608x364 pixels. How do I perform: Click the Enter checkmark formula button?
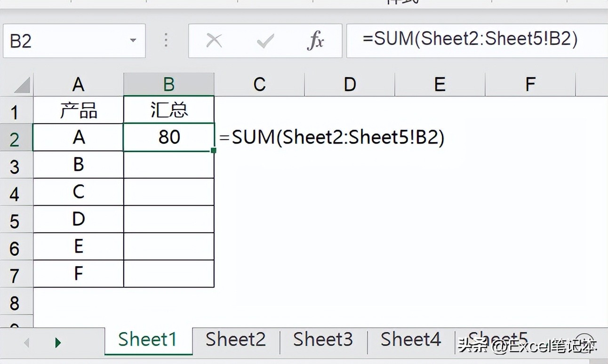pyautogui.click(x=265, y=41)
